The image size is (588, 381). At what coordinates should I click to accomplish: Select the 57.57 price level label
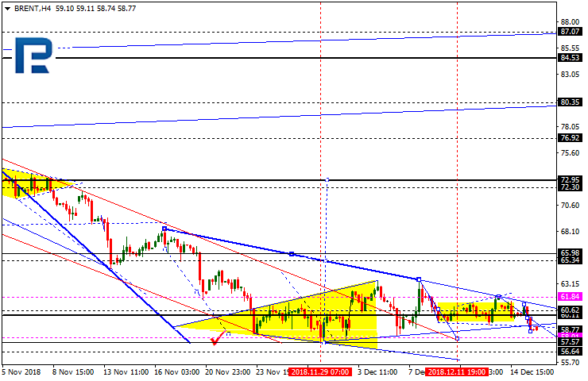click(x=570, y=342)
